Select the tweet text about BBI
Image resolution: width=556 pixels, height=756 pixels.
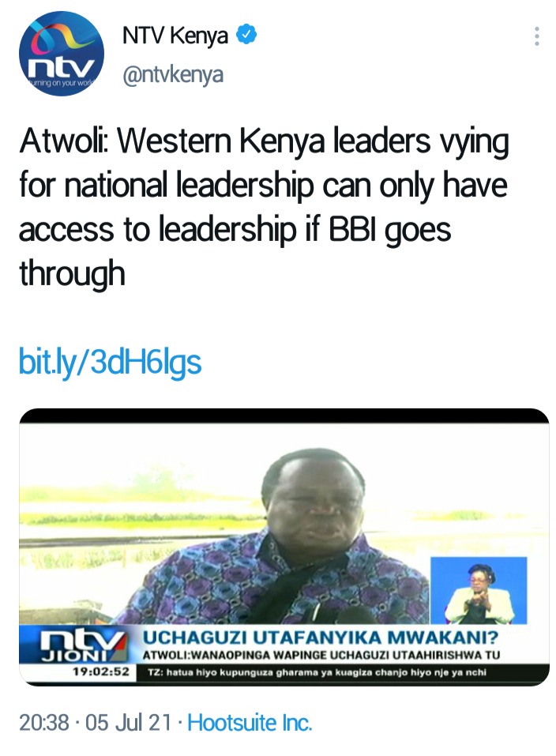(263, 207)
